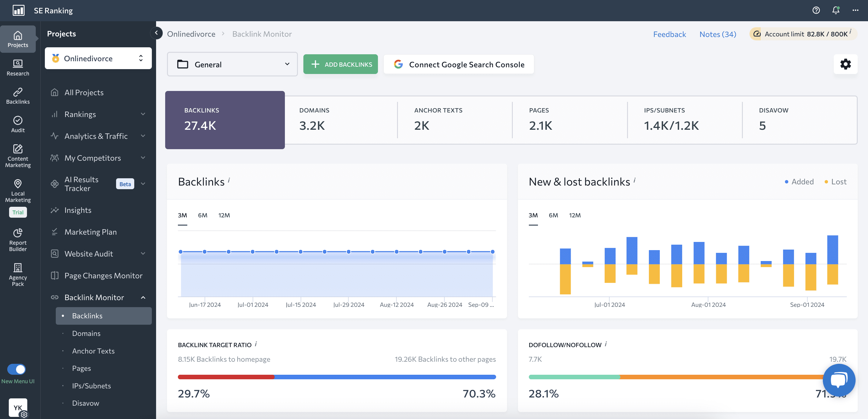Viewport: 868px width, 419px height.
Task: Open backlink monitor settings gear
Action: click(846, 64)
